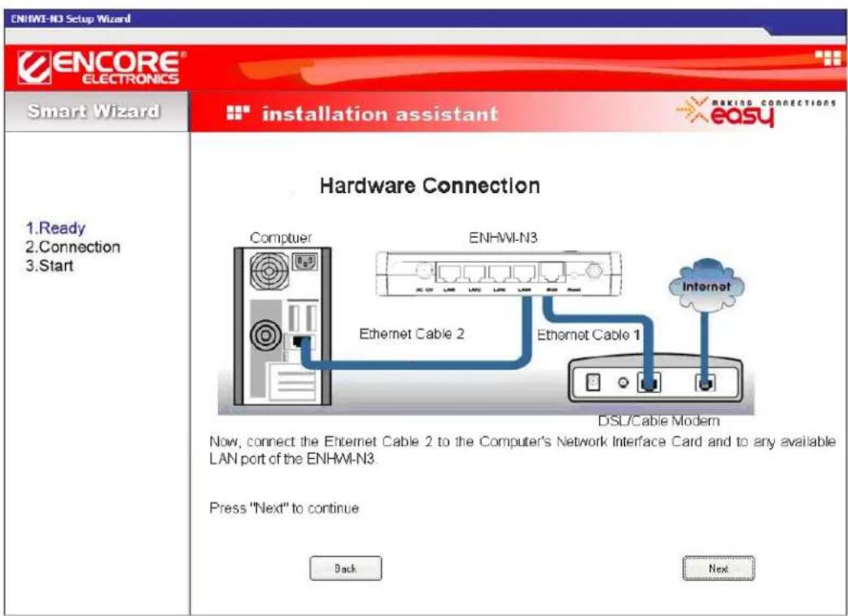Click the computer's network port in diagram
Viewport: 848px width, 616px height.
pyautogui.click(x=299, y=342)
